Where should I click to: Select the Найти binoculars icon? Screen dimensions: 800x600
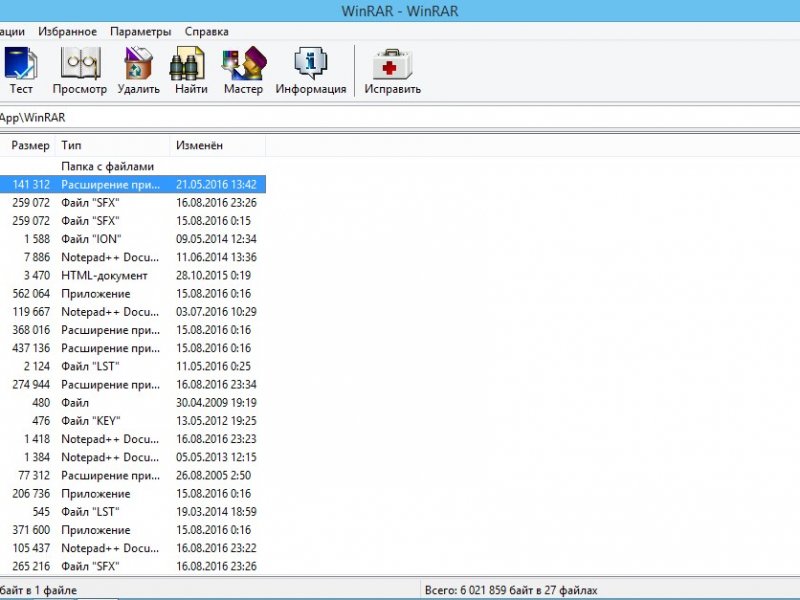[x=191, y=70]
